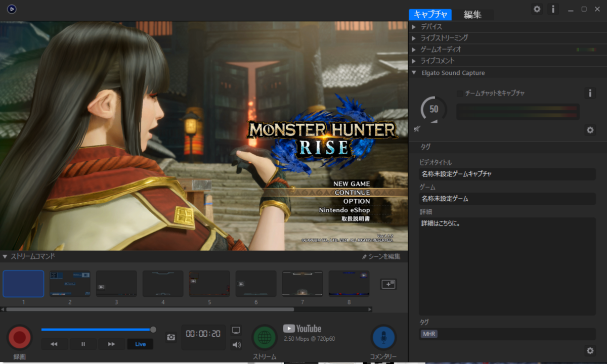Click the ビデオタイトル input field
This screenshot has width=607, height=364.
[507, 174]
